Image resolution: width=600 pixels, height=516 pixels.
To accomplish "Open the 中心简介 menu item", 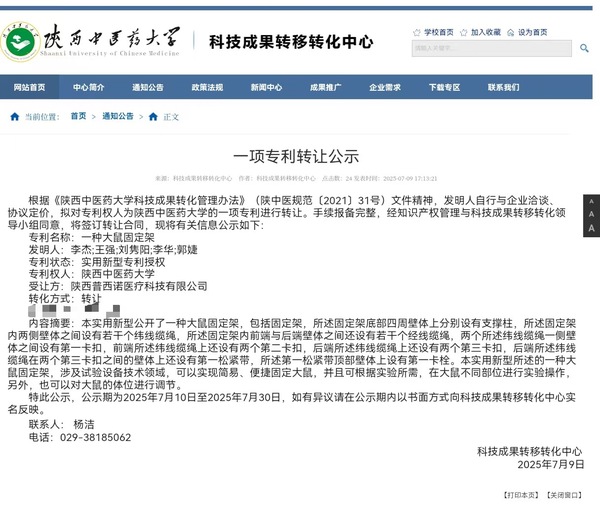I will [x=88, y=87].
